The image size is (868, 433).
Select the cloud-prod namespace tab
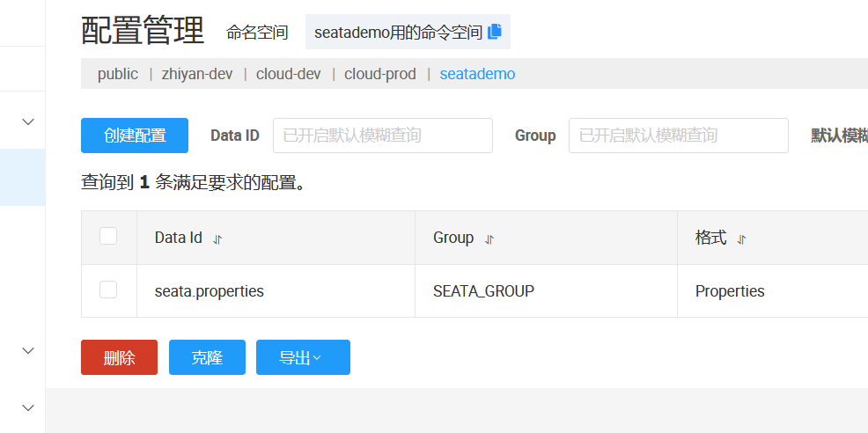pyautogui.click(x=380, y=74)
